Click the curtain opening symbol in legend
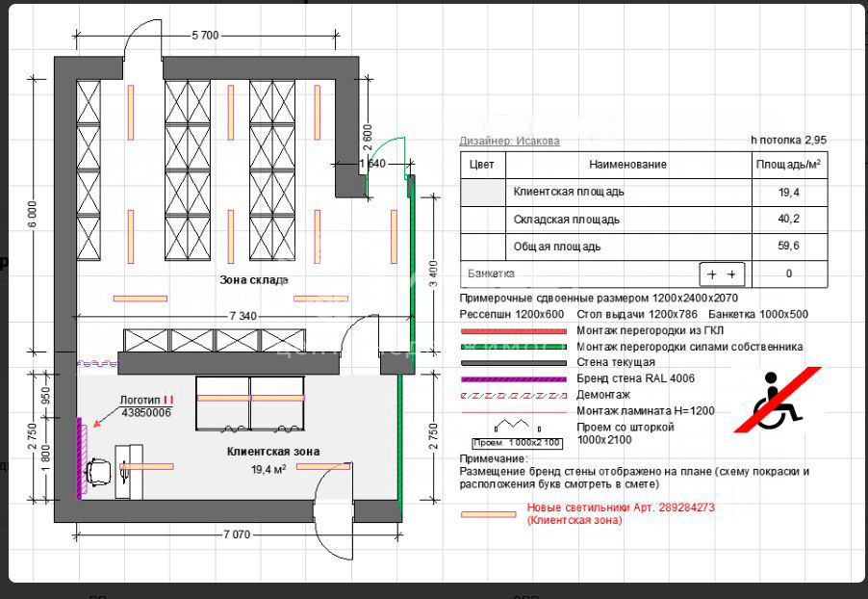The image size is (868, 599). (517, 434)
